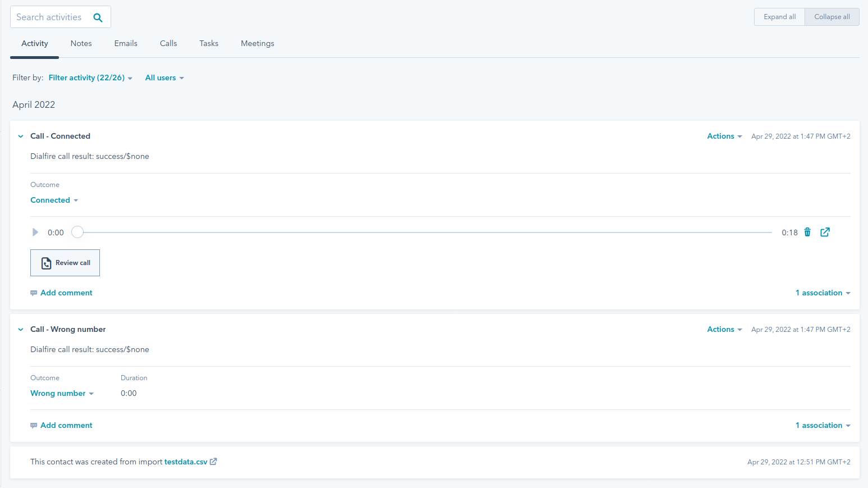Open the Meetings tab
Screen dimensions: 868x488
pos(257,44)
